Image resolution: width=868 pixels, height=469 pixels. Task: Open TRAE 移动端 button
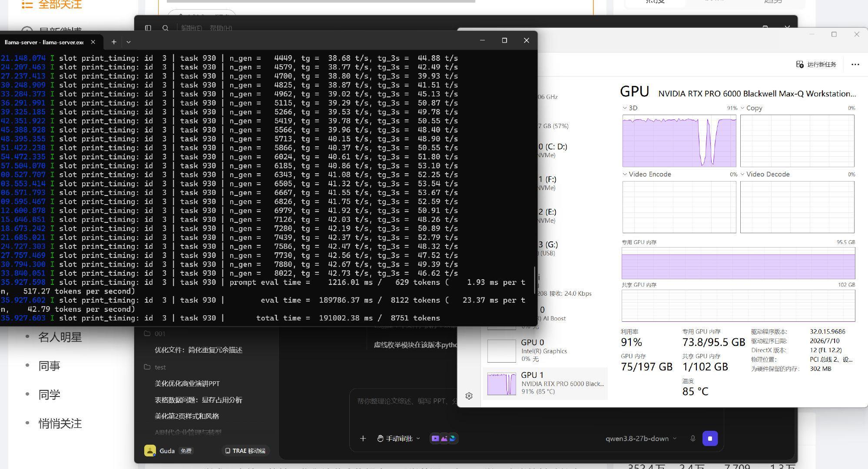click(245, 451)
